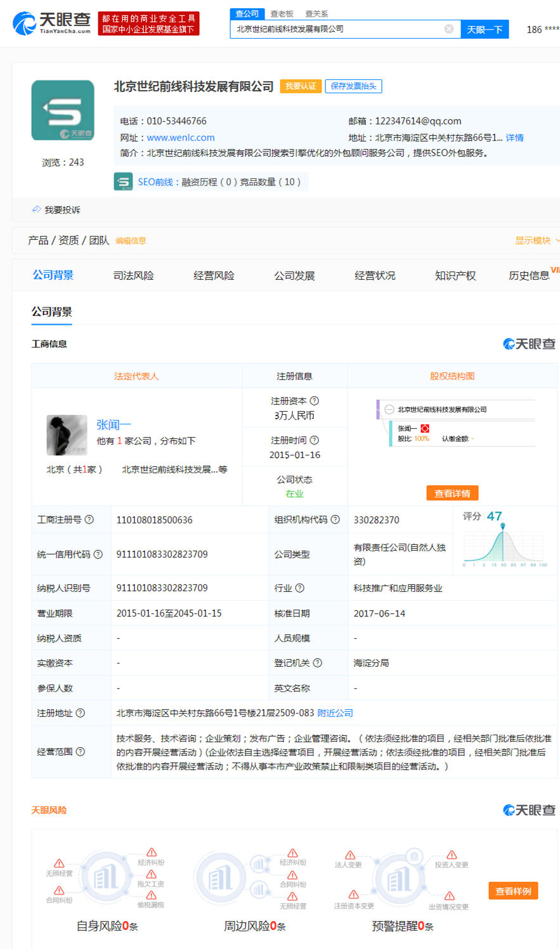Open the 经营状况 tab
The width and height of the screenshot is (560, 949).
coord(375,275)
